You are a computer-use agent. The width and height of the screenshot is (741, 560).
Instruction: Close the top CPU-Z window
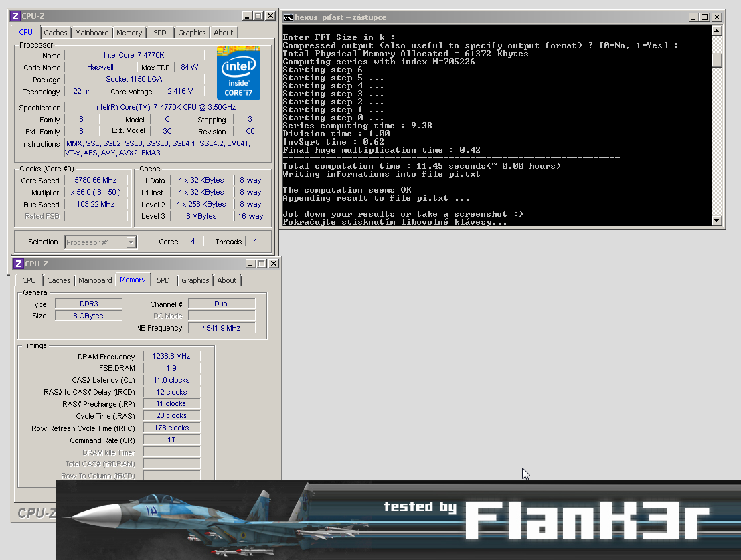(x=270, y=16)
